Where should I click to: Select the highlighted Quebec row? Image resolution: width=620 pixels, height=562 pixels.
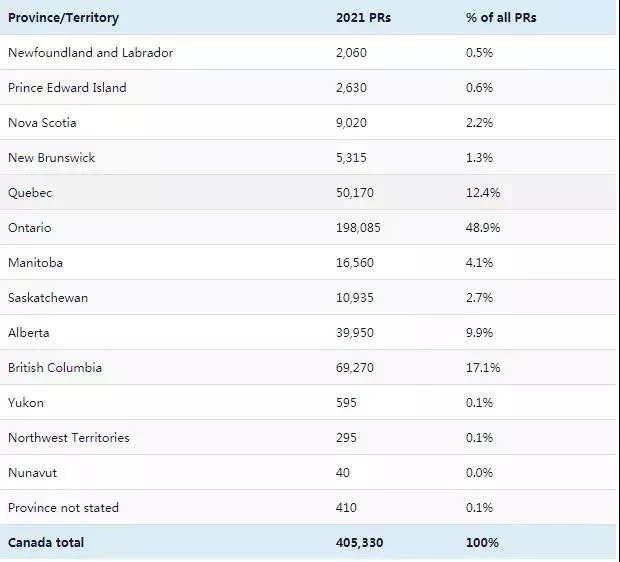click(x=308, y=193)
